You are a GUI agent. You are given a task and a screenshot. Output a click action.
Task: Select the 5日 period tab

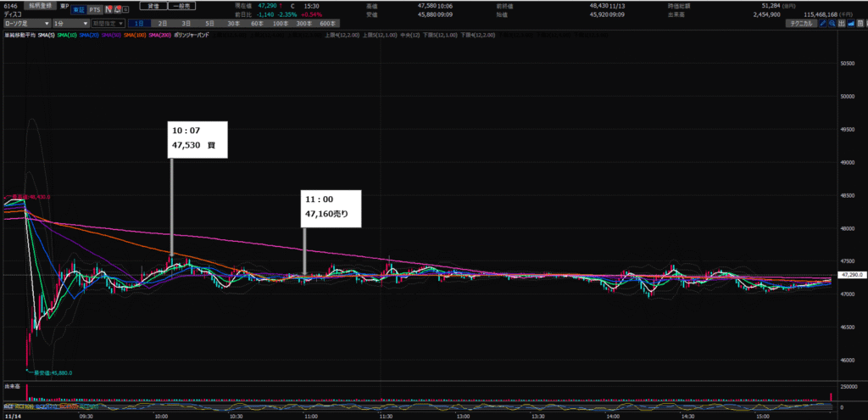point(209,24)
